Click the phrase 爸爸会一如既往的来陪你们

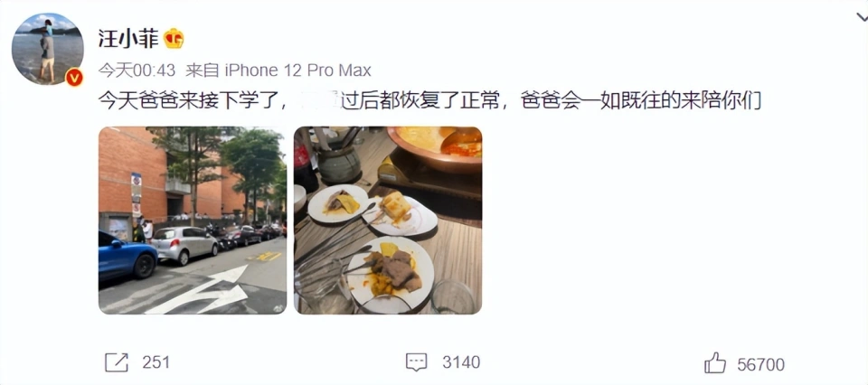tap(641, 102)
